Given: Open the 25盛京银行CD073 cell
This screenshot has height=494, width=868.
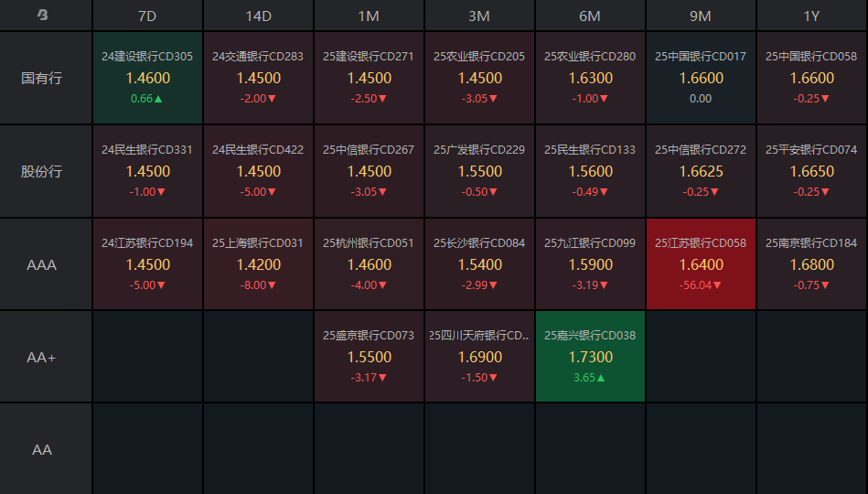Looking at the screenshot, I should 369,357.
